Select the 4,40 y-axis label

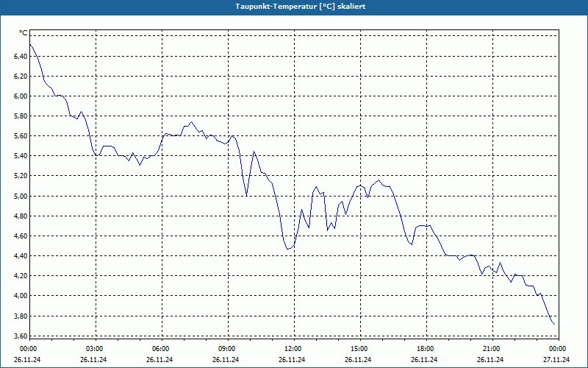click(x=21, y=256)
